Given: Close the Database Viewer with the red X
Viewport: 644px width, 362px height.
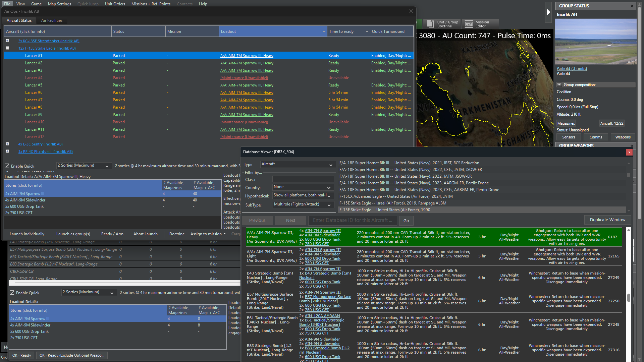Looking at the screenshot, I should (629, 152).
